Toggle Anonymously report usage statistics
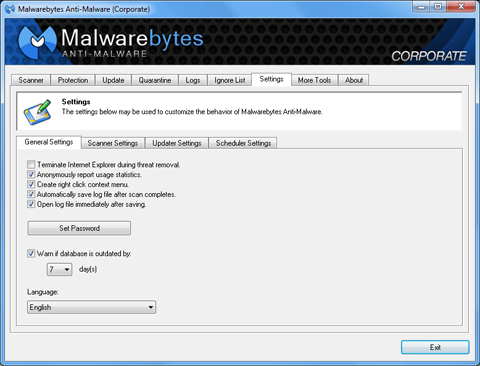The image size is (480, 366). 31,174
